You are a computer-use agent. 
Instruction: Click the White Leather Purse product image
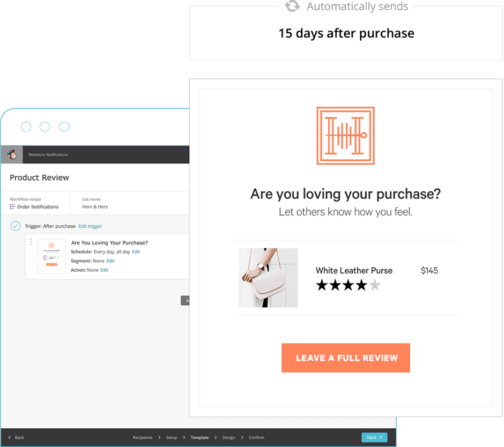click(268, 278)
